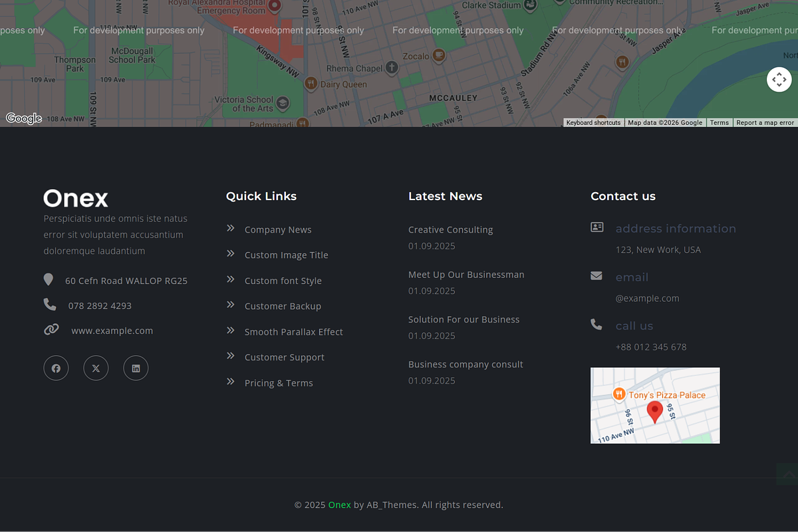798x532 pixels.
Task: Click the Google logo on the map
Action: click(24, 118)
